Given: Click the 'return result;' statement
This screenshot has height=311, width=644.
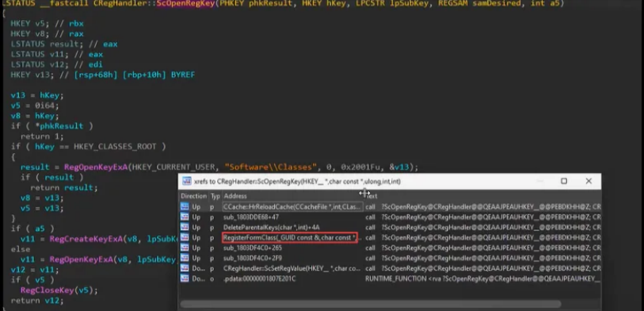Looking at the screenshot, I should tap(64, 187).
